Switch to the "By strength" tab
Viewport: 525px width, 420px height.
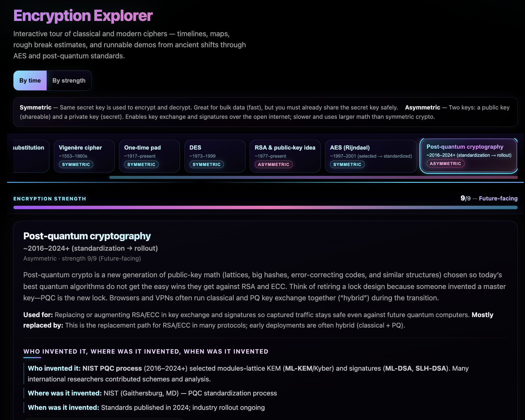coord(69,80)
